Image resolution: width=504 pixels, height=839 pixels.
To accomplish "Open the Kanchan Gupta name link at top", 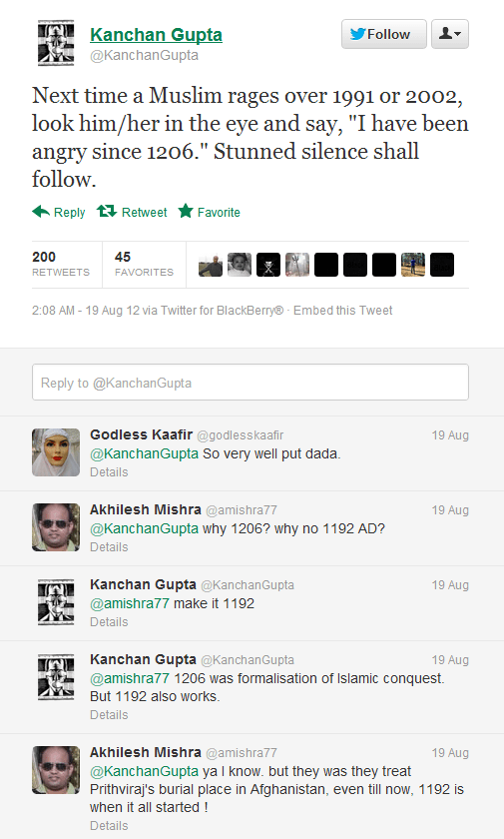I will point(156,34).
